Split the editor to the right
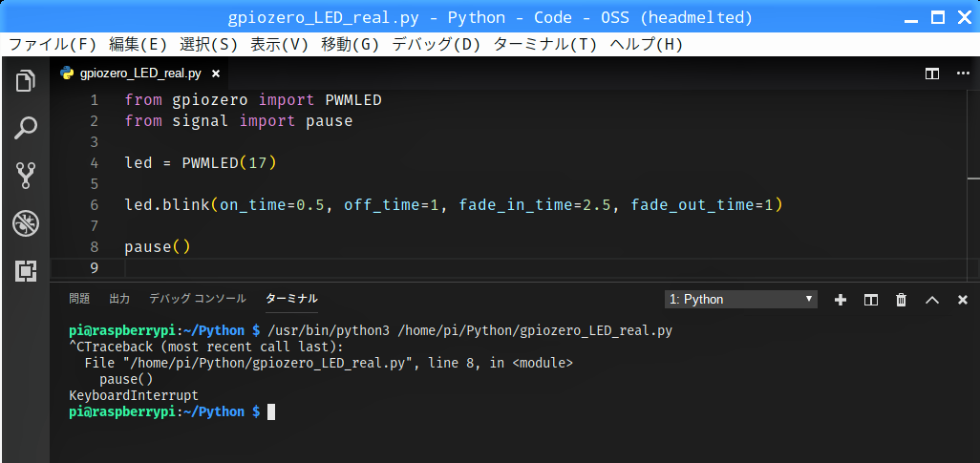 [x=932, y=74]
